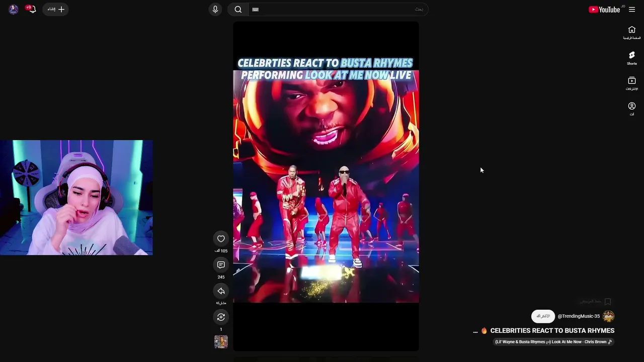The width and height of the screenshot is (644, 362).
Task: Open the comments for this Short
Action: (x=221, y=265)
